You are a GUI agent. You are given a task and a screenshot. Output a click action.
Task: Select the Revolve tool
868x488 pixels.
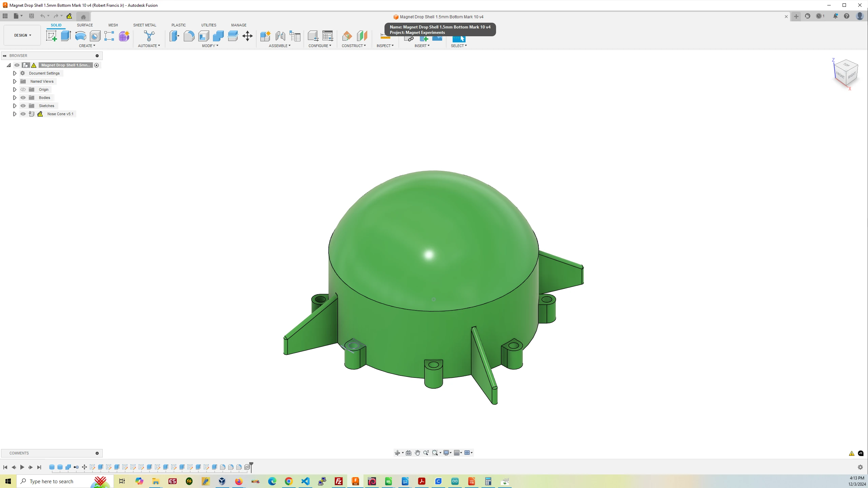[80, 36]
